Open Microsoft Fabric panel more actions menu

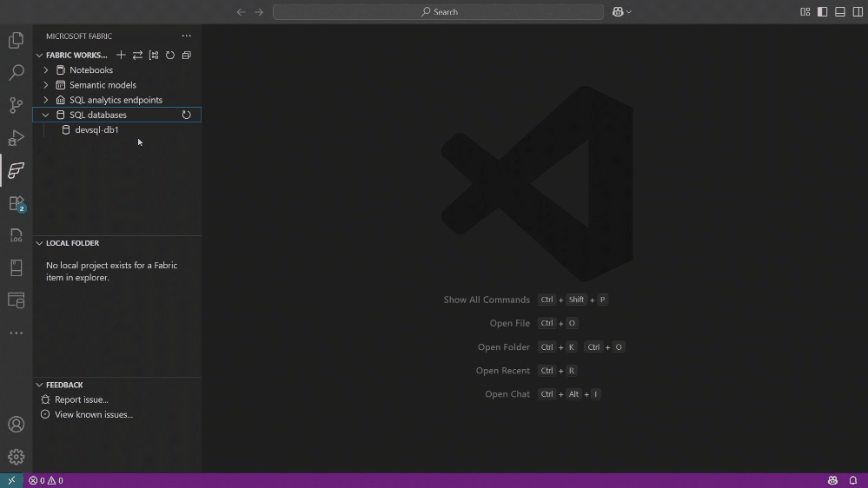coord(187,36)
